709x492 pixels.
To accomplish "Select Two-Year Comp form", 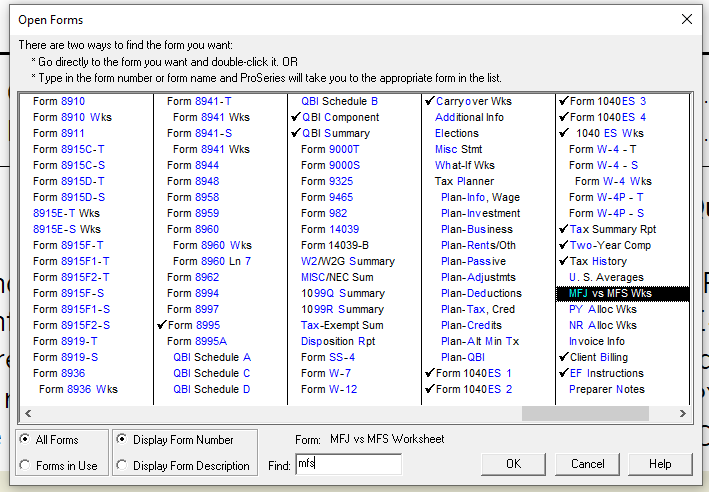I will click(610, 246).
